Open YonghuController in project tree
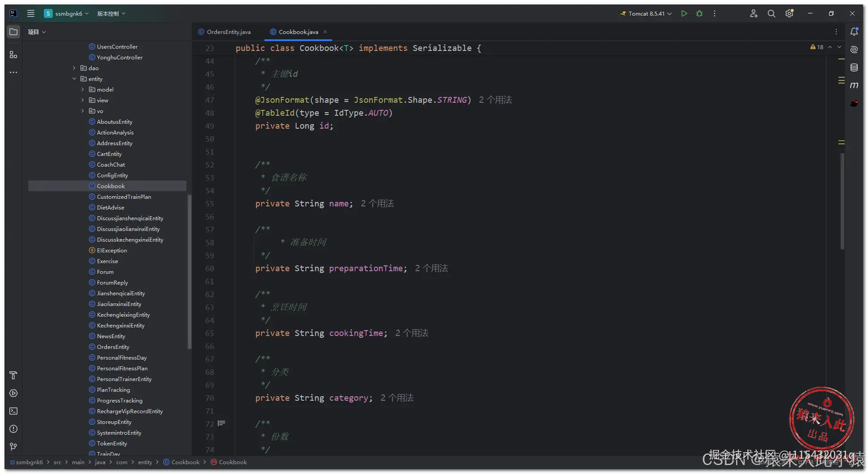 (x=119, y=57)
